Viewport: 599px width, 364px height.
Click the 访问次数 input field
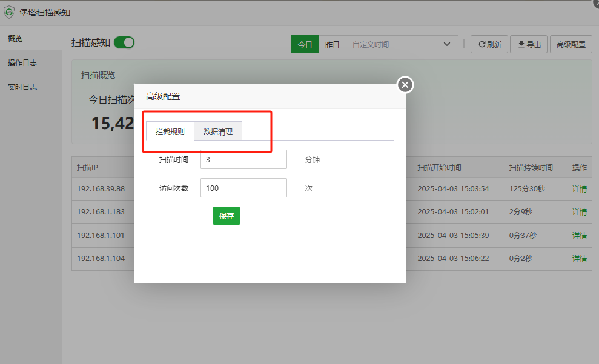coord(243,188)
